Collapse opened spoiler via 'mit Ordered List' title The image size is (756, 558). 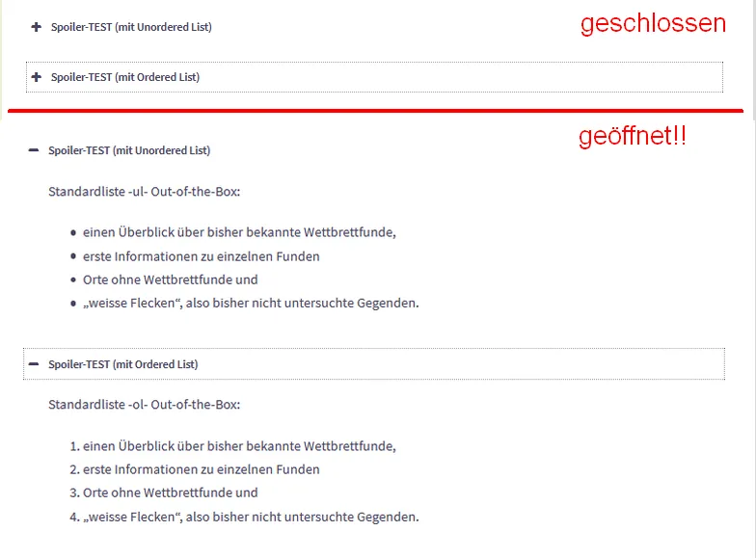coord(123,364)
